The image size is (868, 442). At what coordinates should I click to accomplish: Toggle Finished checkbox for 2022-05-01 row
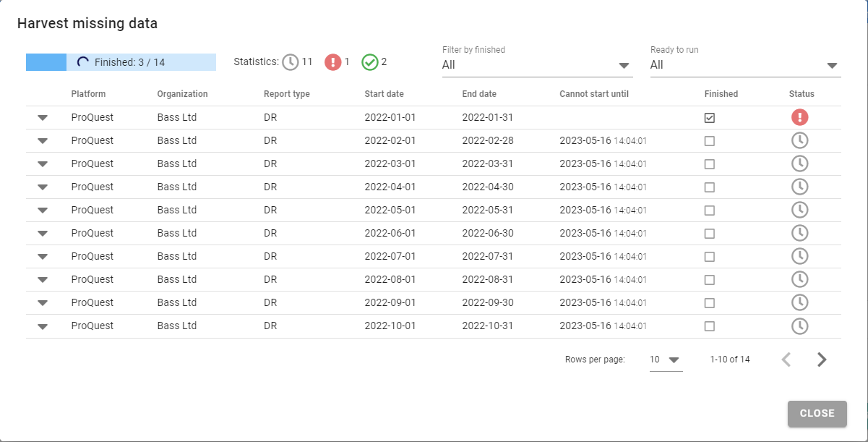coord(710,211)
